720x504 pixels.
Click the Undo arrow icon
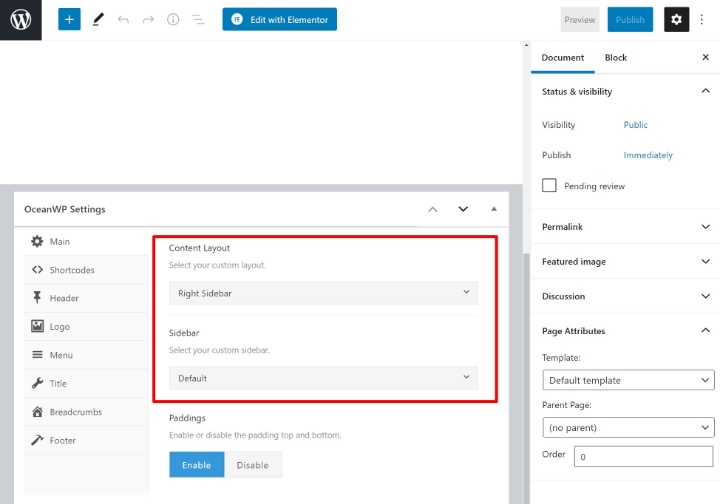coord(123,20)
